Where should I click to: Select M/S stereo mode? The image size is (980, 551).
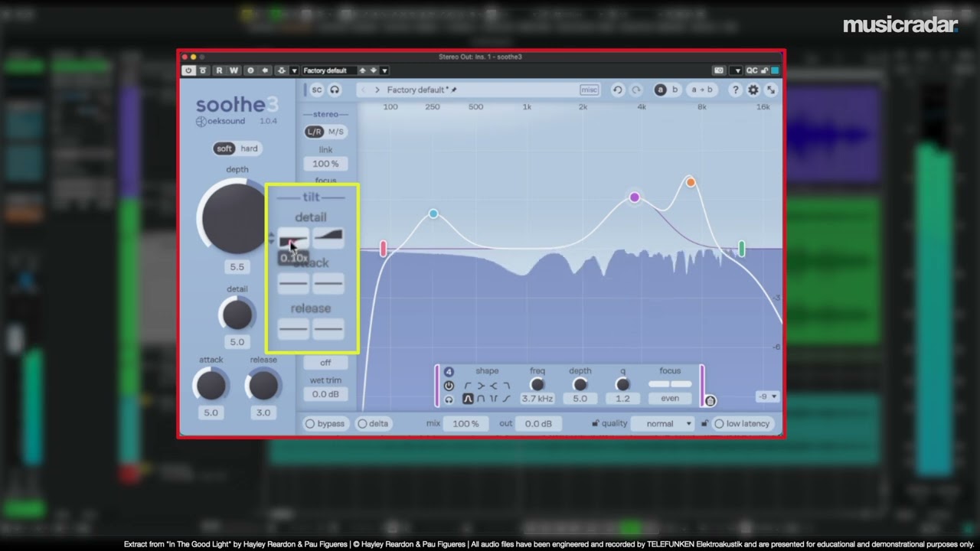(336, 132)
